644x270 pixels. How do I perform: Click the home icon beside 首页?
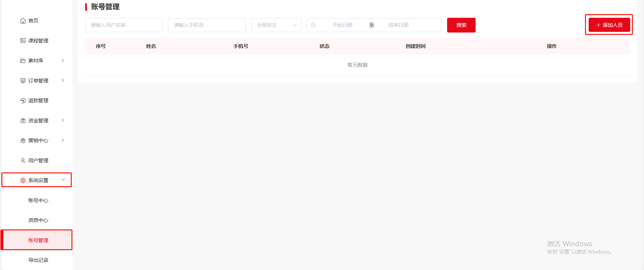click(23, 21)
